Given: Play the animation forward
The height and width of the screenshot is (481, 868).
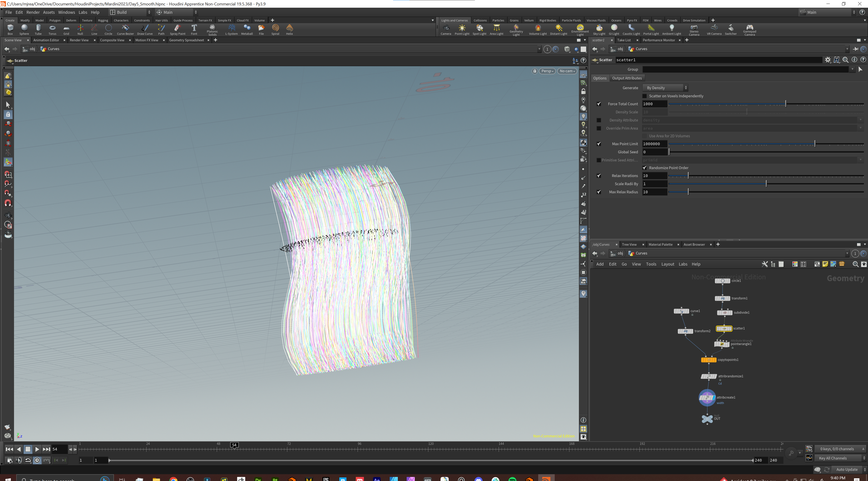Looking at the screenshot, I should point(37,449).
